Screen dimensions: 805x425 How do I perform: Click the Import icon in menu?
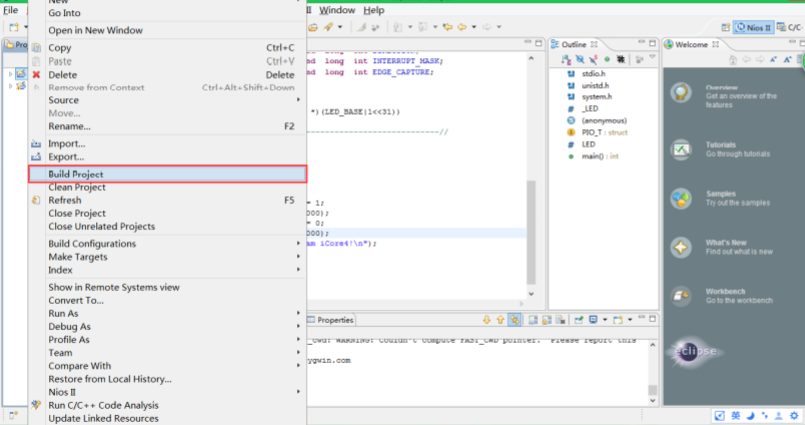[36, 144]
